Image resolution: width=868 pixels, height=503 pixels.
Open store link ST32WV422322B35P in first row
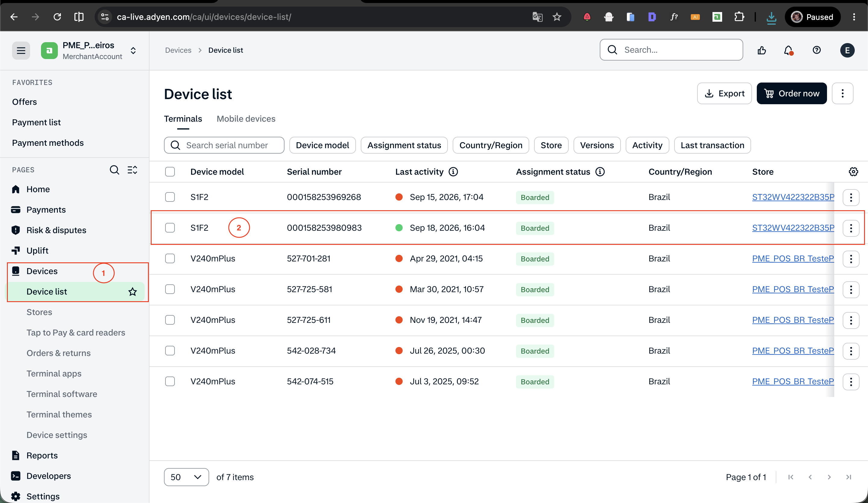coord(793,197)
